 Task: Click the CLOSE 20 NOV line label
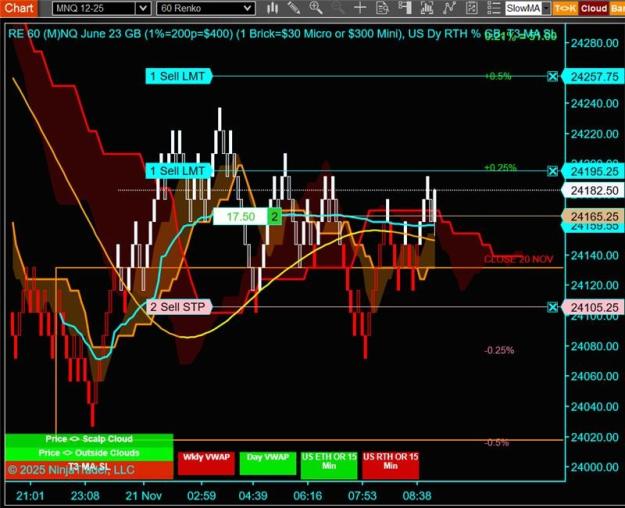pos(518,260)
